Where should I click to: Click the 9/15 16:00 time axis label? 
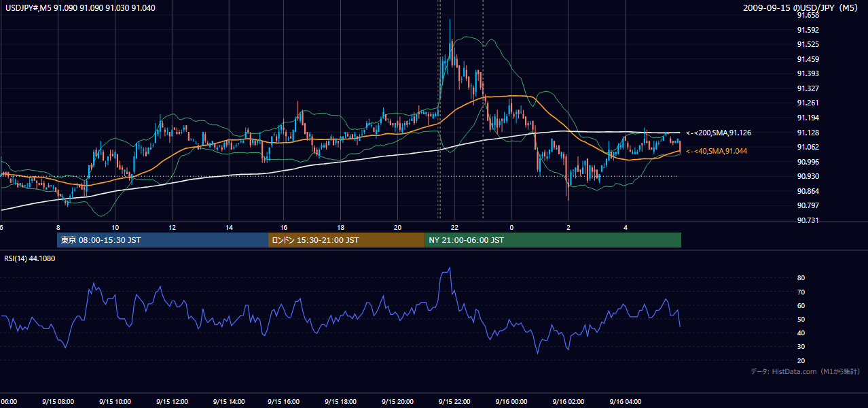click(285, 401)
